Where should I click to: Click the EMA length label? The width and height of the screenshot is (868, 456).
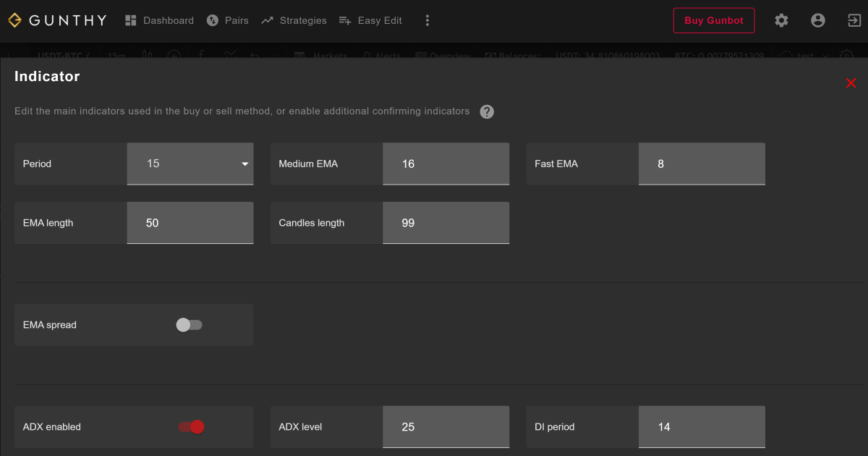click(x=48, y=223)
